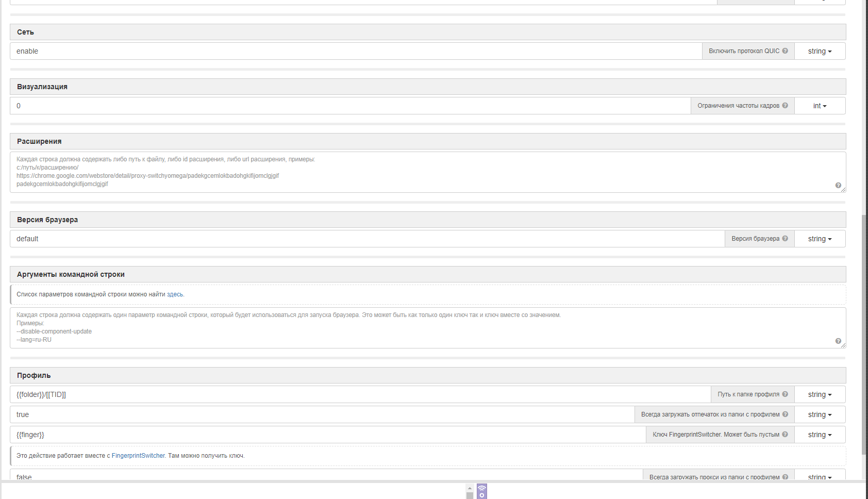This screenshot has height=499, width=868.
Task: Follow the FingerprintSwitcher link
Action: click(138, 456)
